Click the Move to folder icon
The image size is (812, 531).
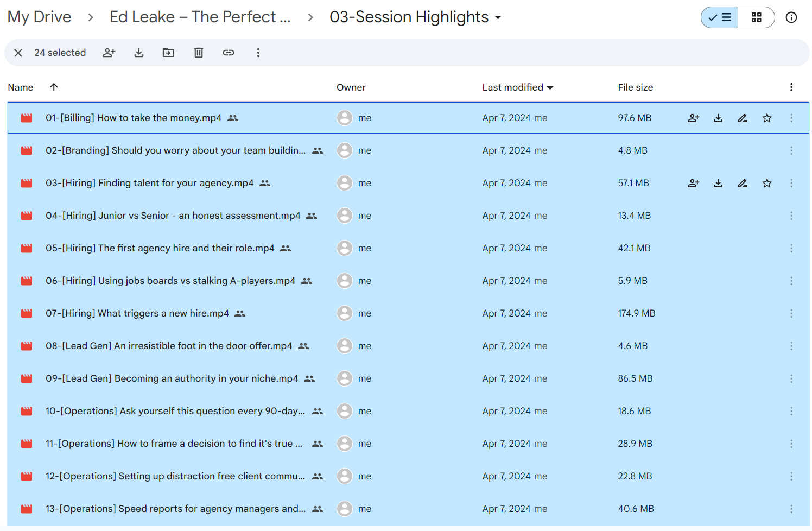tap(168, 53)
